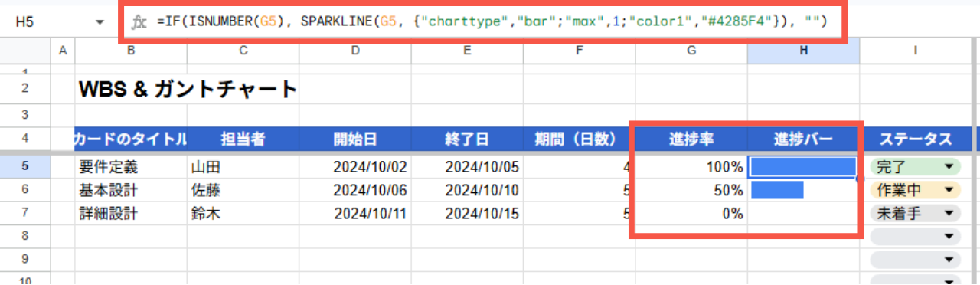Click the 山田 assignee cell
This screenshot has width=980, height=285.
pos(243,166)
